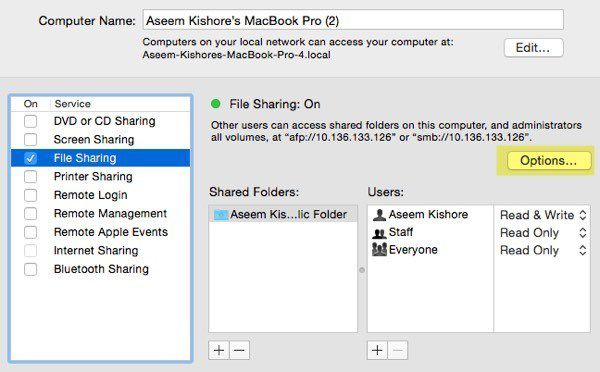600x372 pixels.
Task: Open Read & Write permission dropdown for Aseem Kishore
Action: click(543, 215)
